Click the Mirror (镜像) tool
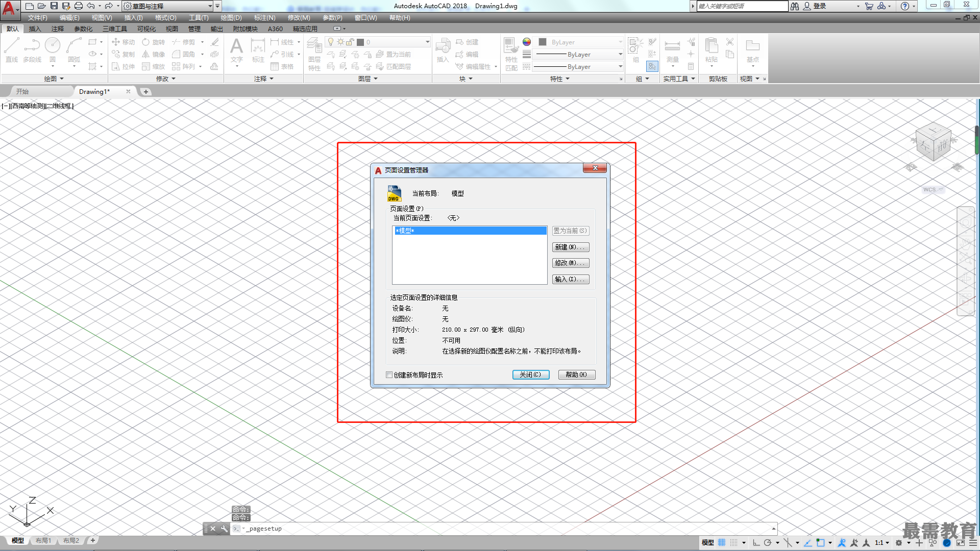This screenshot has width=980, height=551. click(154, 54)
